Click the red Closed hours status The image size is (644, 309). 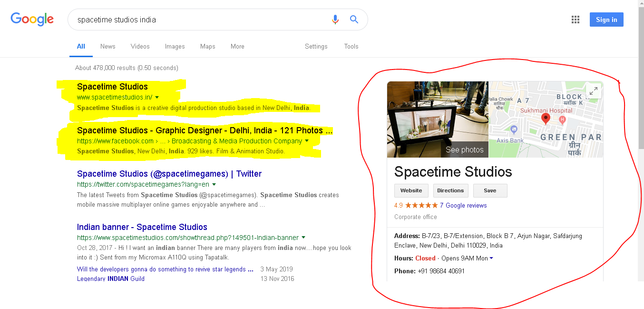tap(425, 258)
